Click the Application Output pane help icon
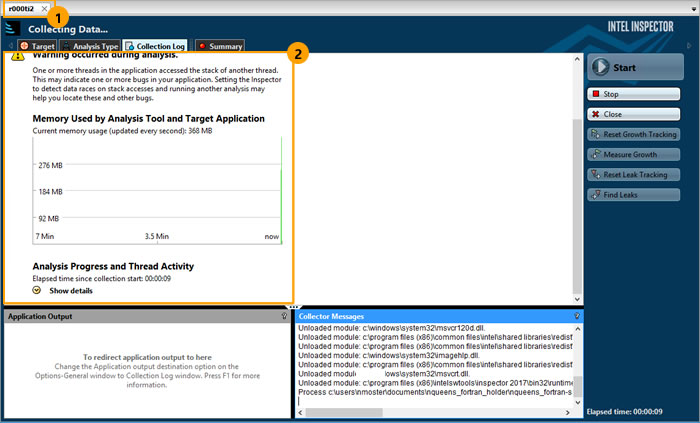Screen dimensions: 700x423 point(284,316)
